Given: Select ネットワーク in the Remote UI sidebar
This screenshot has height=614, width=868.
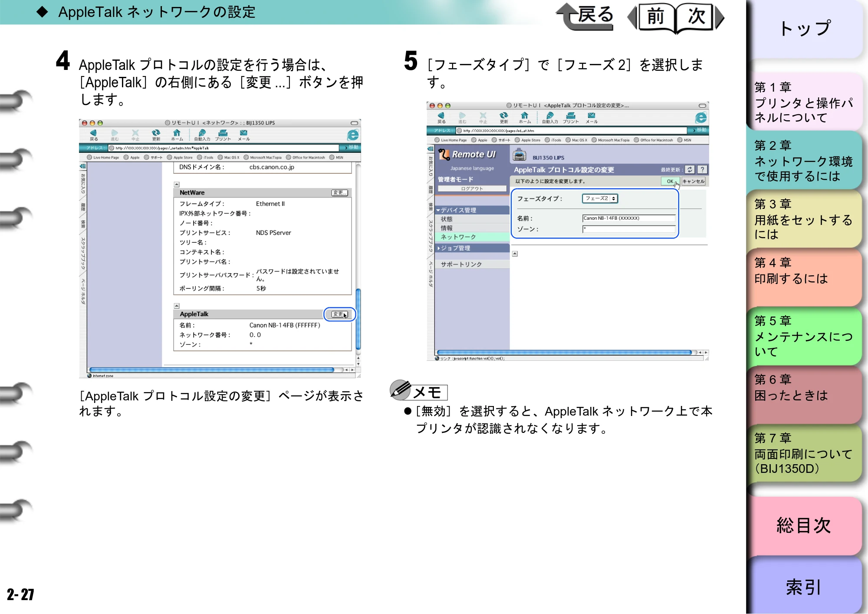Looking at the screenshot, I should (x=472, y=237).
